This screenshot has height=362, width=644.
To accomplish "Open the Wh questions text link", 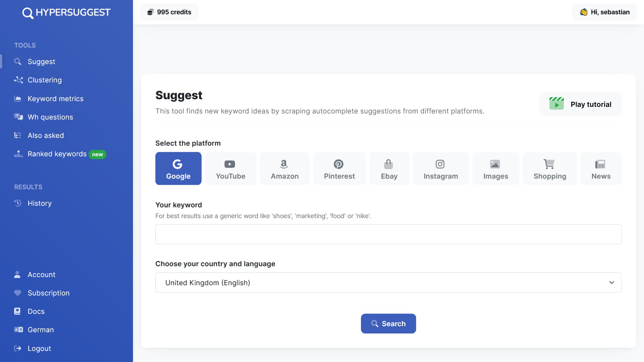I will [50, 117].
